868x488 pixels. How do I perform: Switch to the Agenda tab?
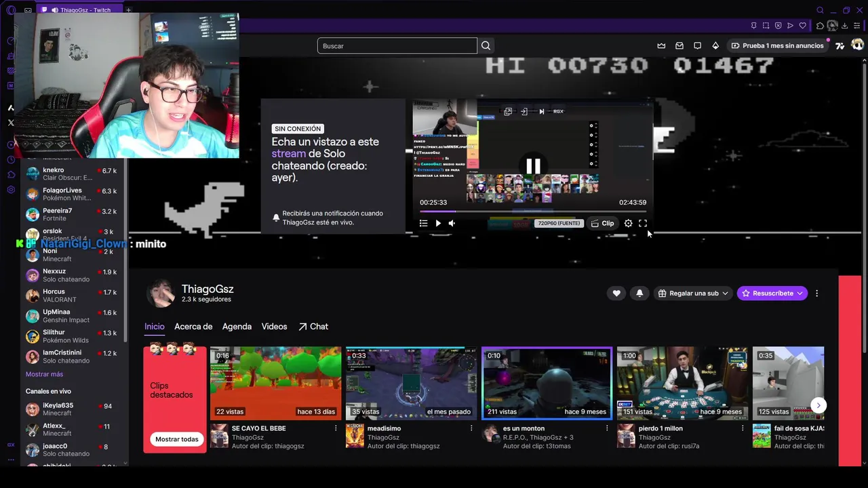[x=237, y=327]
